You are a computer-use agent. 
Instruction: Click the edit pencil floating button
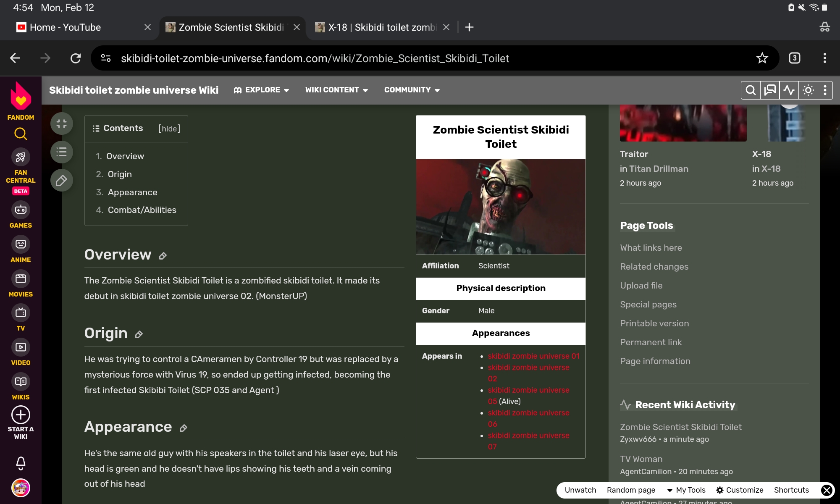click(x=62, y=181)
